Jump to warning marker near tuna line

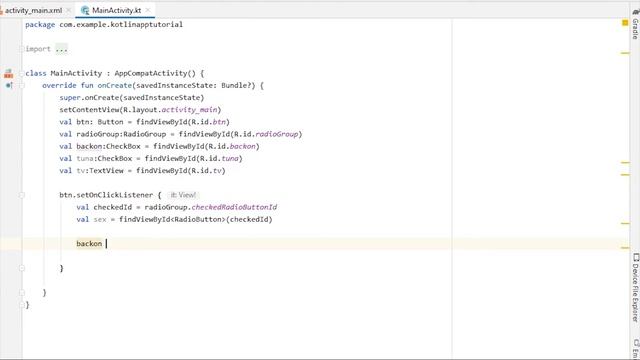[625, 162]
